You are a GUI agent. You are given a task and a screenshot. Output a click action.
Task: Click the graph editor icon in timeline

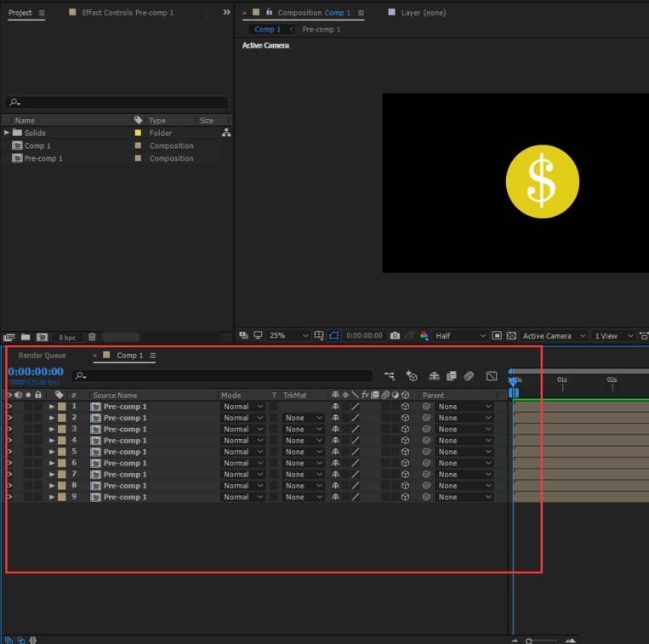tap(492, 376)
